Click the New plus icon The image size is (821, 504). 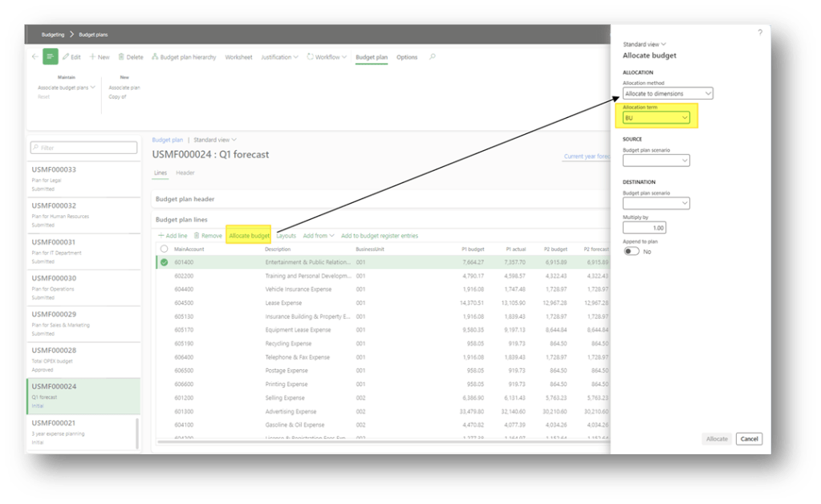(93, 57)
